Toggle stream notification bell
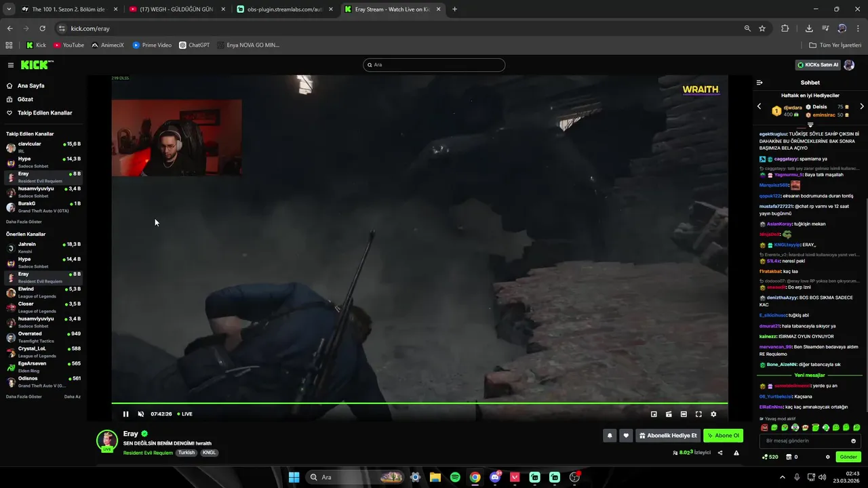868x488 pixels. point(610,436)
